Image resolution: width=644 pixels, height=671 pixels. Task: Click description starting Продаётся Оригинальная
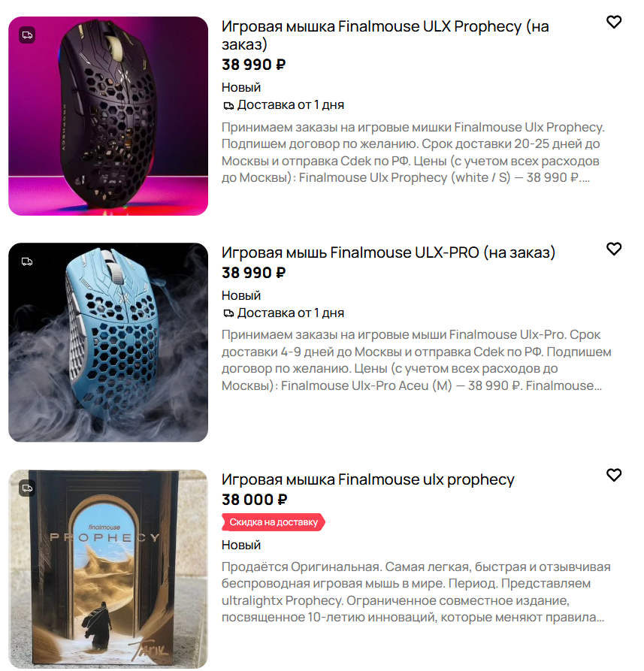click(416, 592)
